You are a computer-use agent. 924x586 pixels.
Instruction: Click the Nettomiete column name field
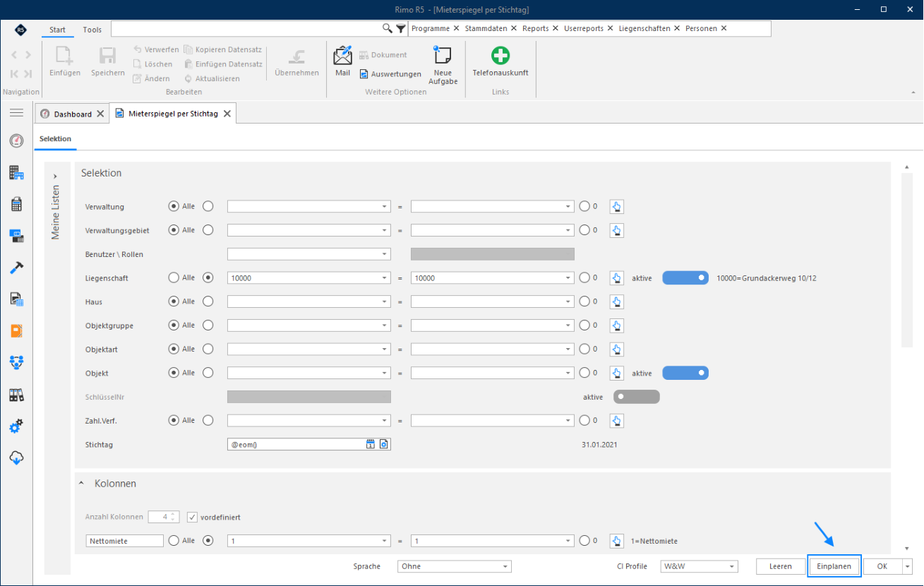pos(125,541)
